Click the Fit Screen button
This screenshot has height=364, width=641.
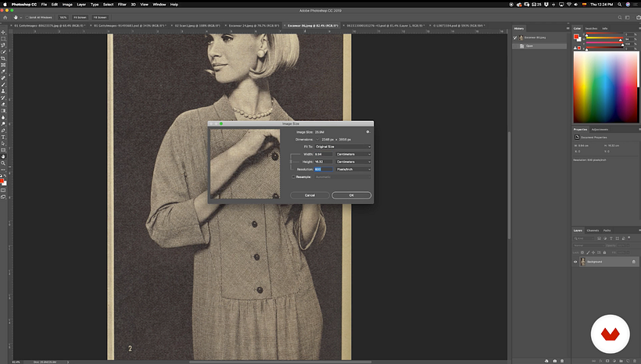[80, 17]
